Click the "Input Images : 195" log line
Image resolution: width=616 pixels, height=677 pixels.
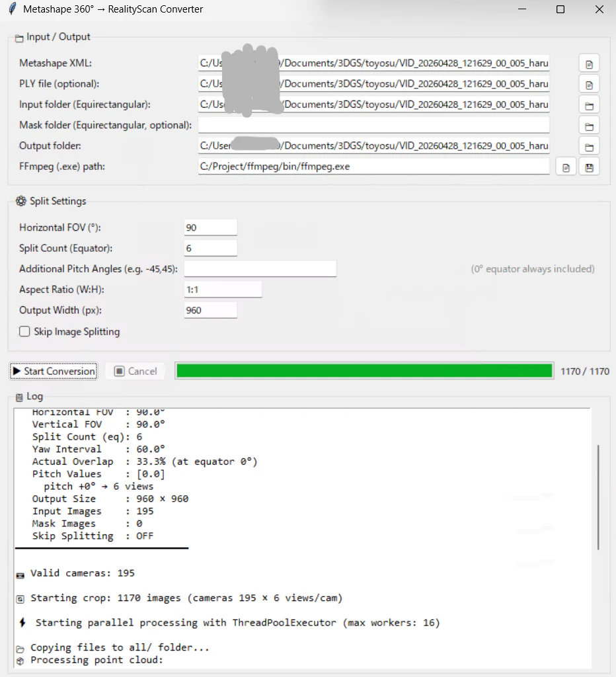[x=93, y=511]
